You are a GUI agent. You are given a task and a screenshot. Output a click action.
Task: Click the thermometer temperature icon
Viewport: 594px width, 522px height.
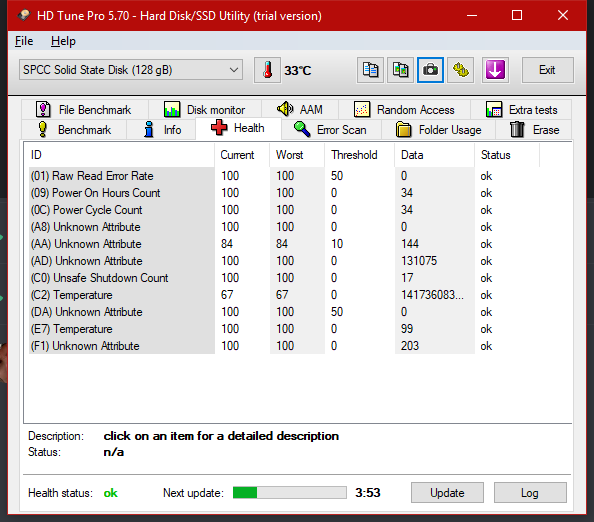(267, 70)
